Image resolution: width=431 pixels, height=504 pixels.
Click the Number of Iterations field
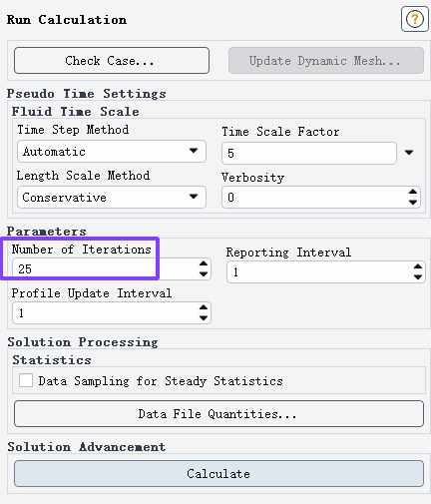105,268
